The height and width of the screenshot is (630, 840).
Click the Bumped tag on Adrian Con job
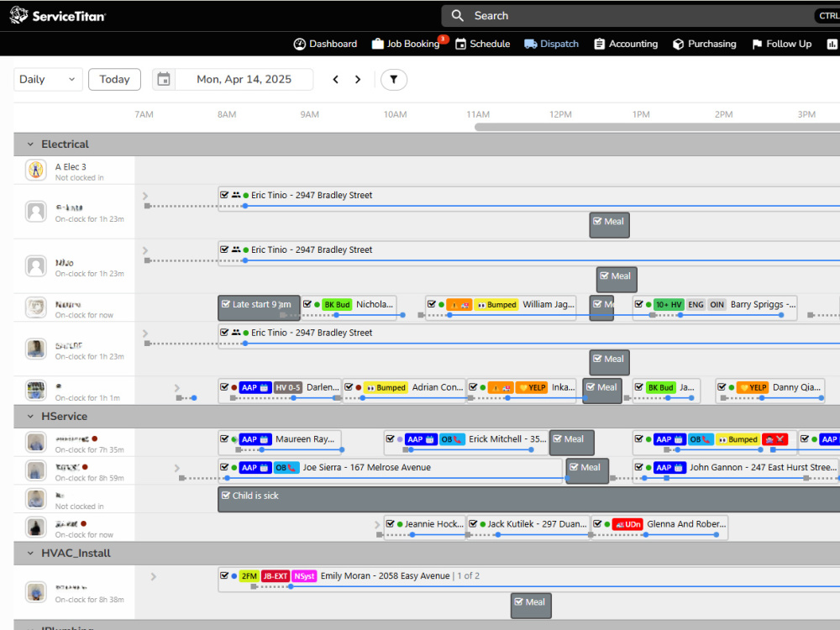click(x=386, y=387)
